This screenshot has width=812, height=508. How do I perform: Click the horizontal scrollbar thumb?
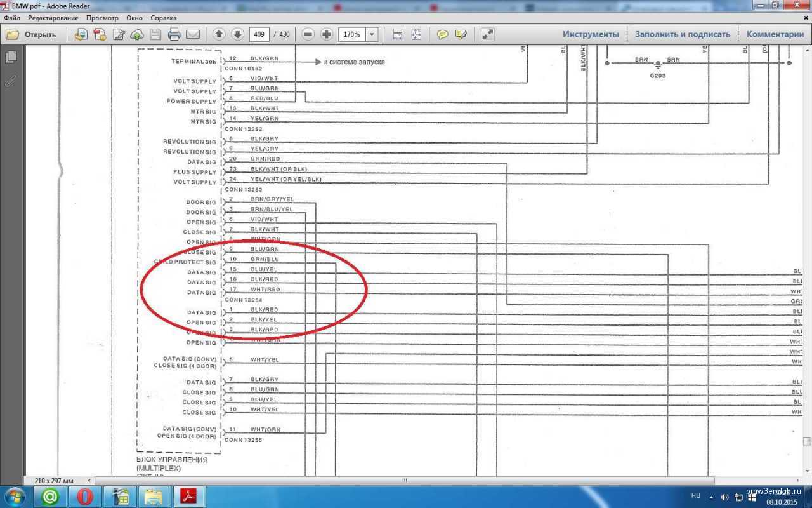404,481
